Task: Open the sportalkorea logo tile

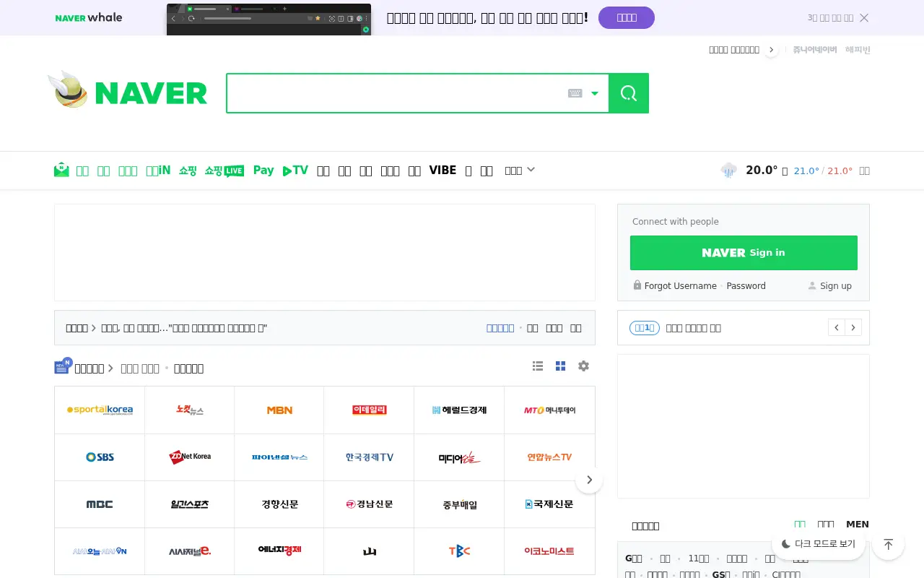Action: tap(100, 410)
